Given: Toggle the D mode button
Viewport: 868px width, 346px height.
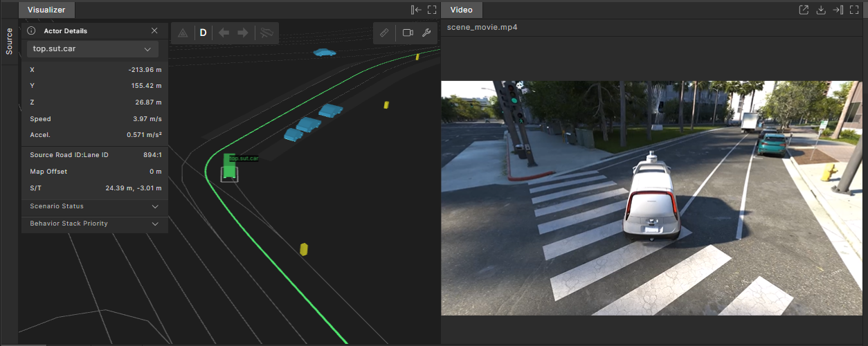Looking at the screenshot, I should (x=203, y=33).
